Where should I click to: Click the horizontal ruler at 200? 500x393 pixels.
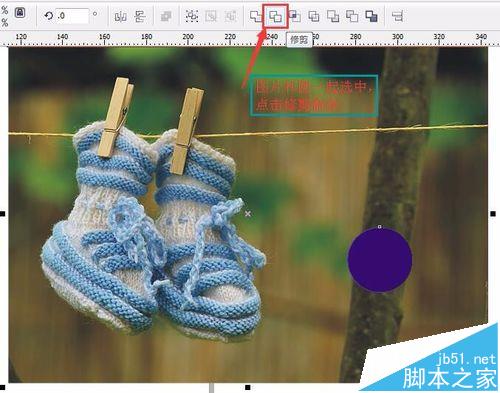(x=188, y=38)
